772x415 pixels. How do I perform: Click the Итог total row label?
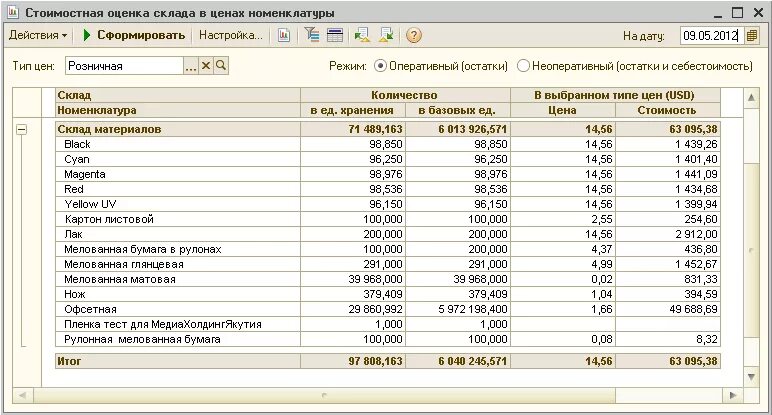click(x=69, y=361)
